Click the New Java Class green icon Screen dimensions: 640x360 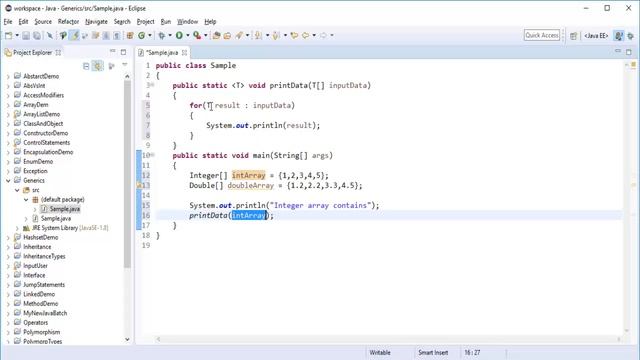pos(142,36)
